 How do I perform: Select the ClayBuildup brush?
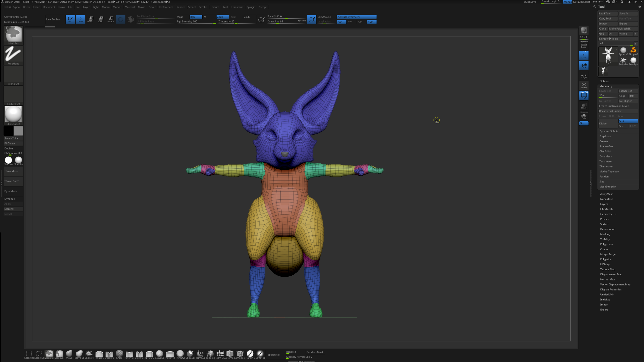[x=159, y=354]
